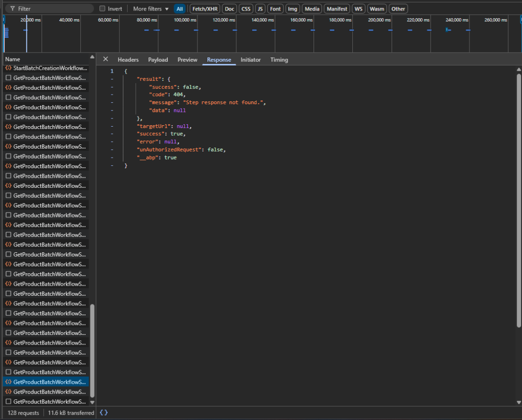
Task: Filter requests by Font type
Action: pos(275,9)
